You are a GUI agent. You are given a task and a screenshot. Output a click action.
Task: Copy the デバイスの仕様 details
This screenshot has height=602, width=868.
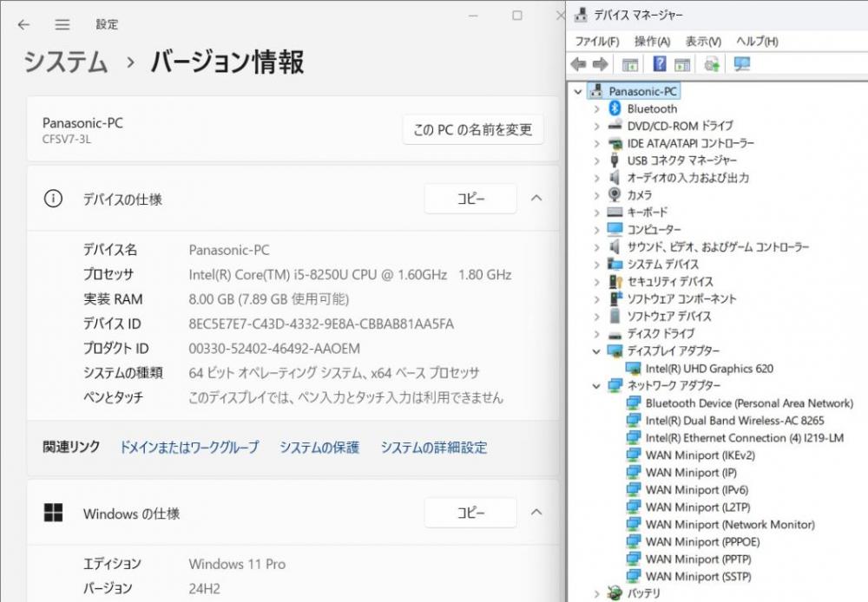pos(470,199)
